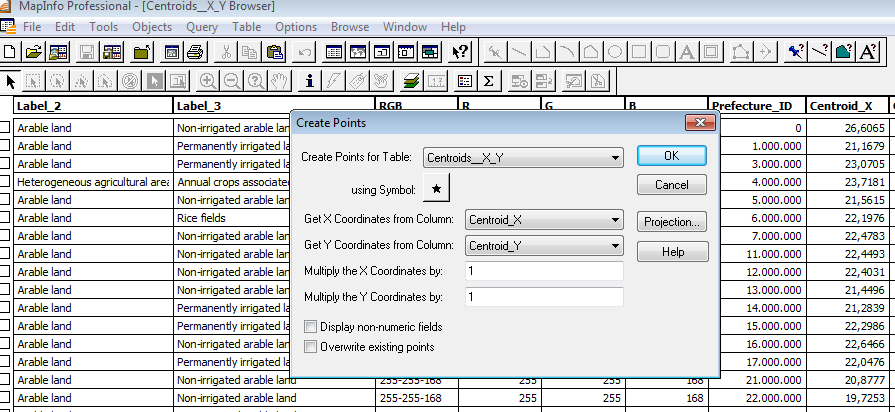Click the Help button in the dialog
The width and height of the screenshot is (895, 412).
point(673,252)
